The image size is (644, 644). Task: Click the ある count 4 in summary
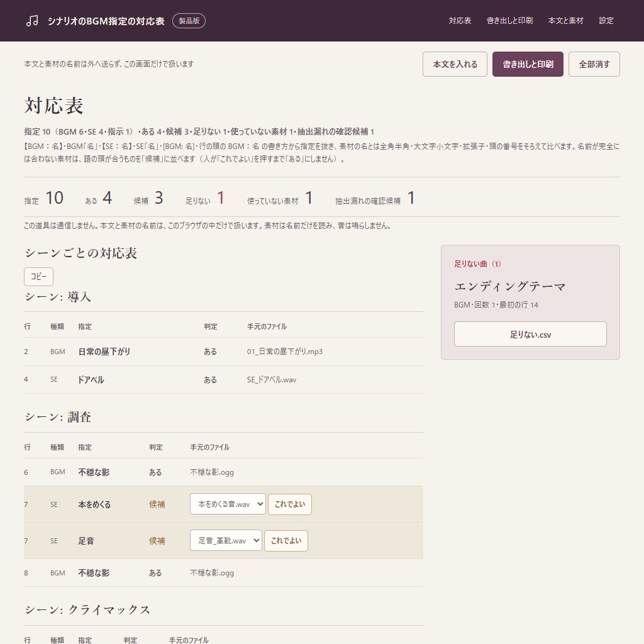[107, 198]
